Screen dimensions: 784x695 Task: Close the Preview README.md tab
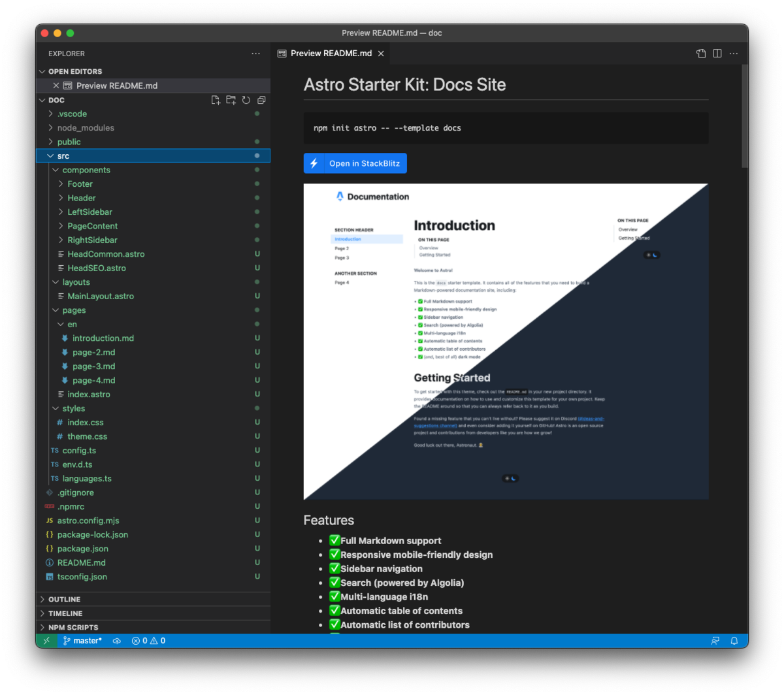(381, 54)
